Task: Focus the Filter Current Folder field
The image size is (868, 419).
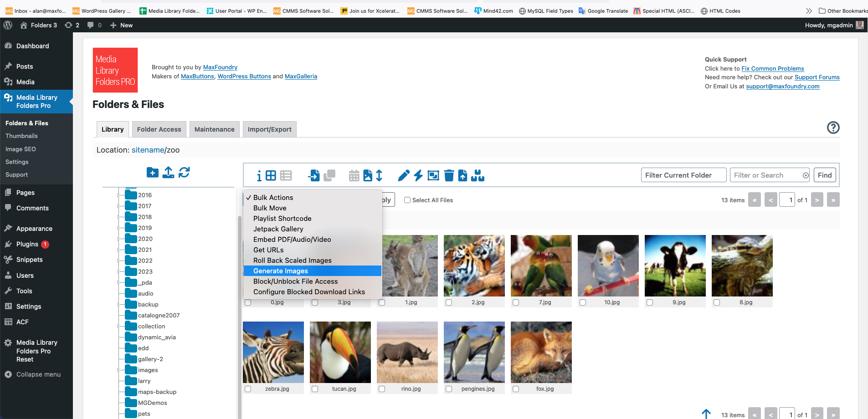Action: (683, 175)
